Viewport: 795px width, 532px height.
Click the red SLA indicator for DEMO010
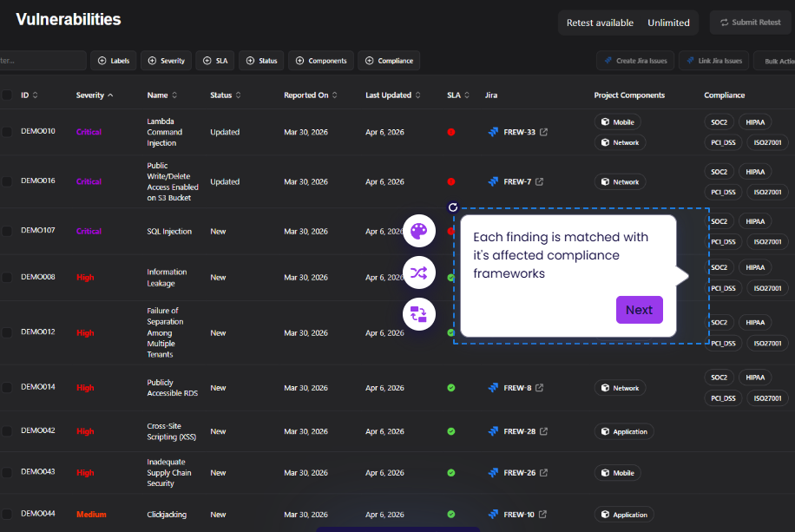(451, 132)
